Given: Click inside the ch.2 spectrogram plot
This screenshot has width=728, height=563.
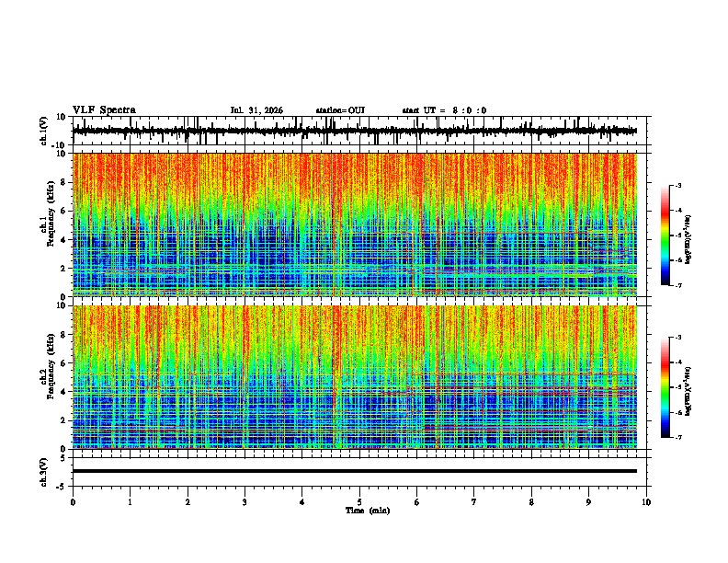Looking at the screenshot, I should pyautogui.click(x=355, y=377).
